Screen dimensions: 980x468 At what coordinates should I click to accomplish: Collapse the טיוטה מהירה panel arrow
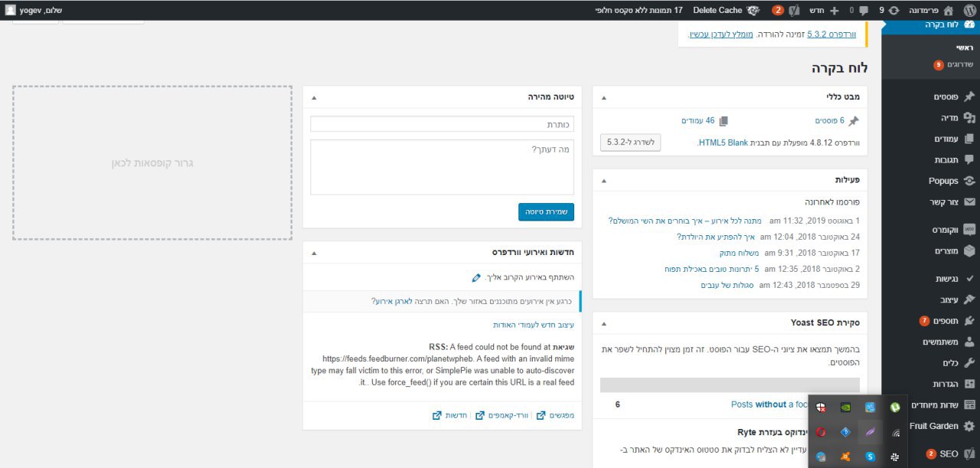[x=314, y=97]
